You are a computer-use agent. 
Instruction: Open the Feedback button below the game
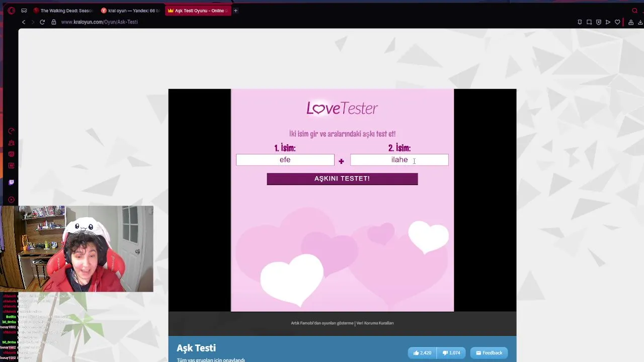point(489,353)
